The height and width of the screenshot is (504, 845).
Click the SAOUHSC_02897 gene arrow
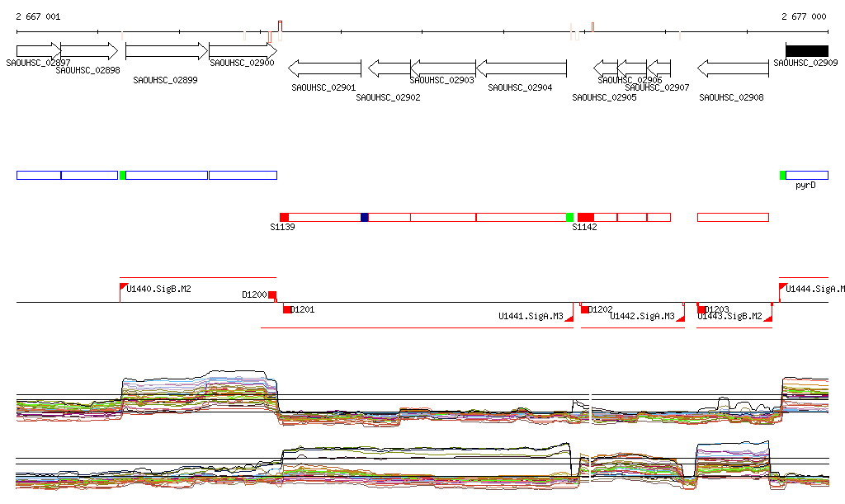tap(39, 51)
